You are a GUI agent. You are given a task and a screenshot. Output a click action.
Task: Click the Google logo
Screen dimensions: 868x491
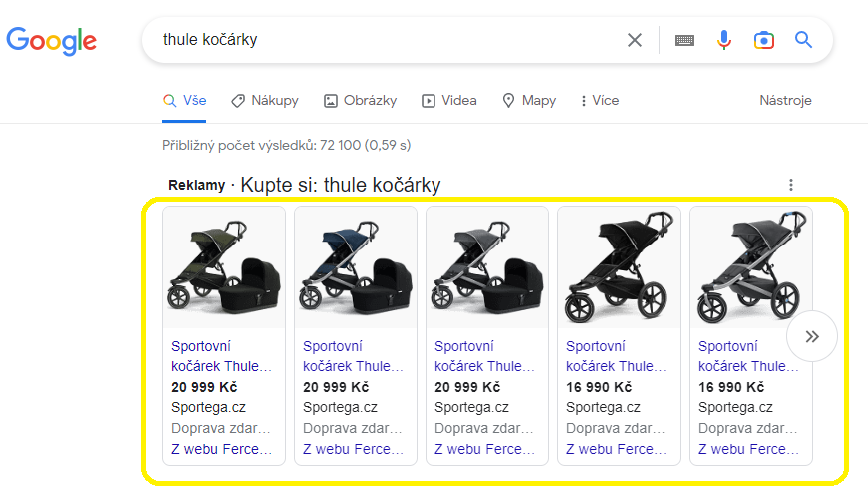click(52, 41)
